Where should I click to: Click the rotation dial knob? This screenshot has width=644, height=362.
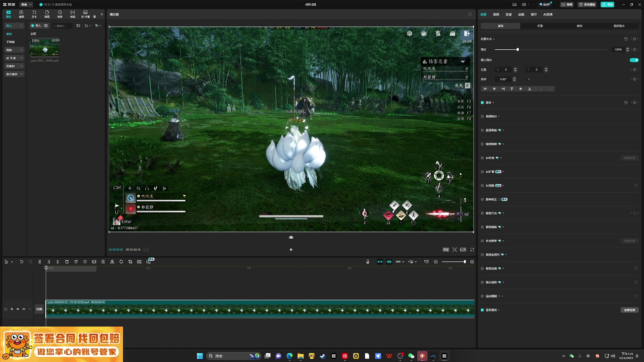pos(528,79)
